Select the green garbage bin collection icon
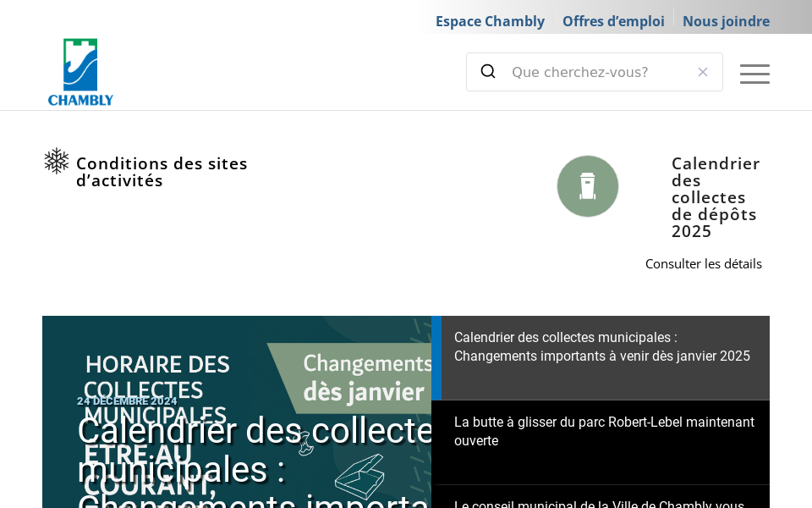This screenshot has width=812, height=508. tap(588, 185)
